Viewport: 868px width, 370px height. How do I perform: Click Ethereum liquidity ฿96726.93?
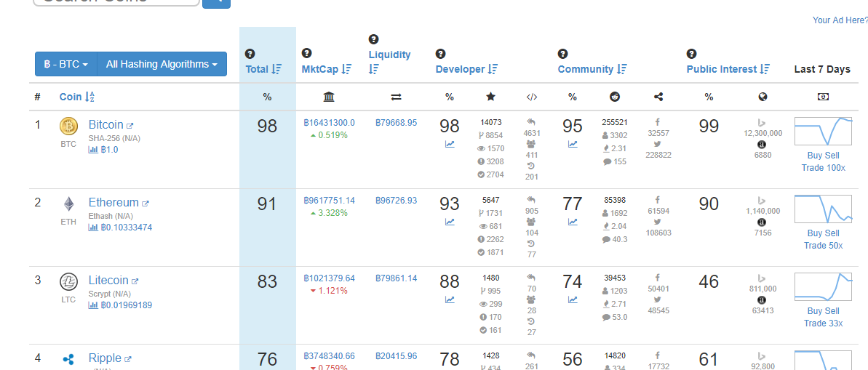[x=397, y=200]
